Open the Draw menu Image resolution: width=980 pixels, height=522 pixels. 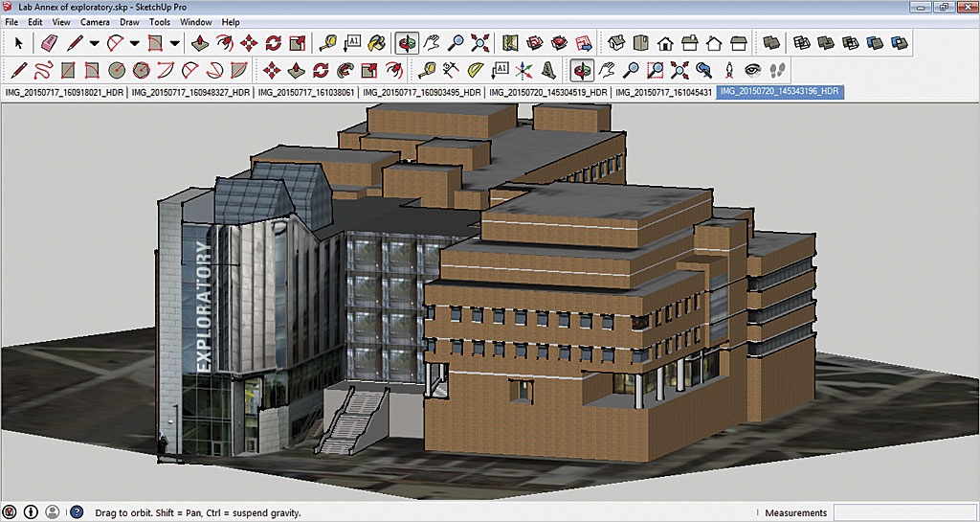coord(129,22)
